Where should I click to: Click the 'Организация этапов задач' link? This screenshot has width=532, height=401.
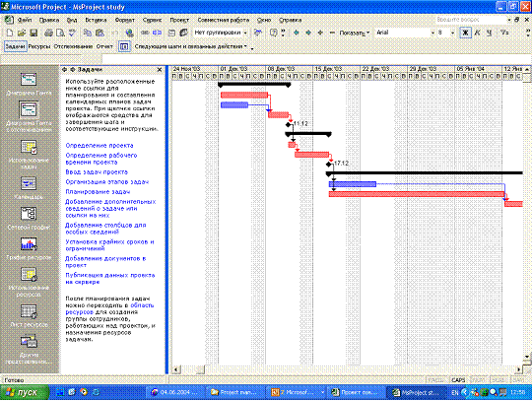pyautogui.click(x=107, y=182)
